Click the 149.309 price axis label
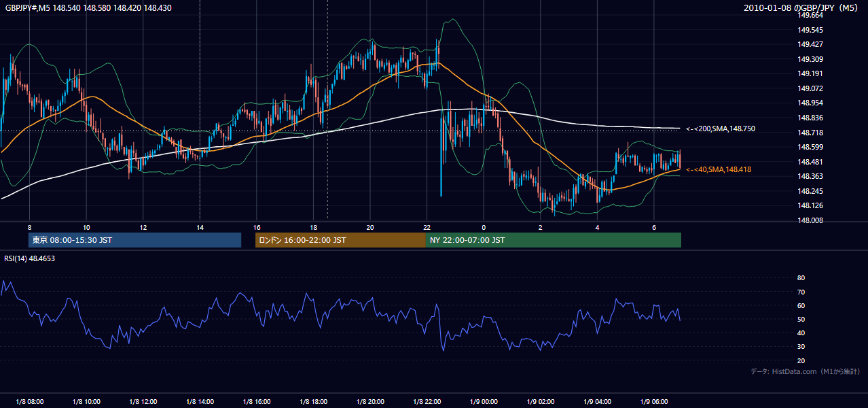 pyautogui.click(x=810, y=59)
